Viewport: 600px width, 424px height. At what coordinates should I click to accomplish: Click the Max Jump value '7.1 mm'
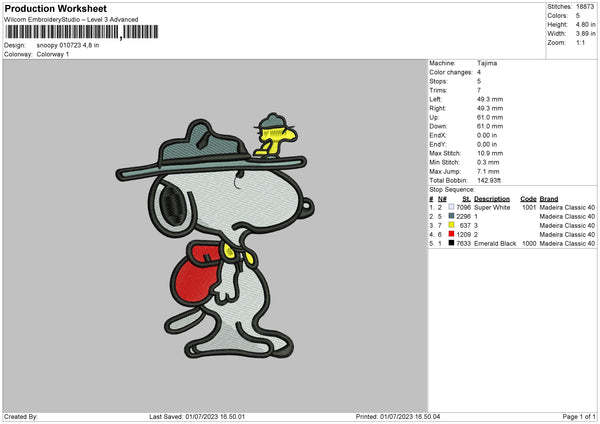point(488,171)
